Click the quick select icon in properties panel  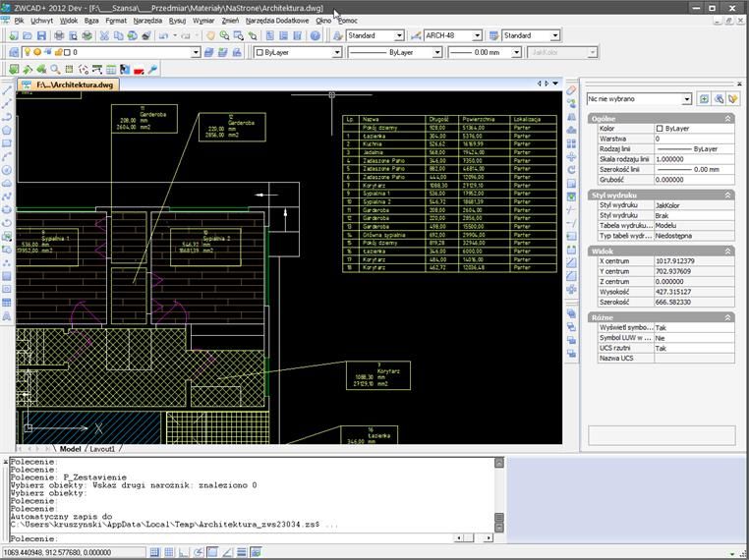(732, 99)
